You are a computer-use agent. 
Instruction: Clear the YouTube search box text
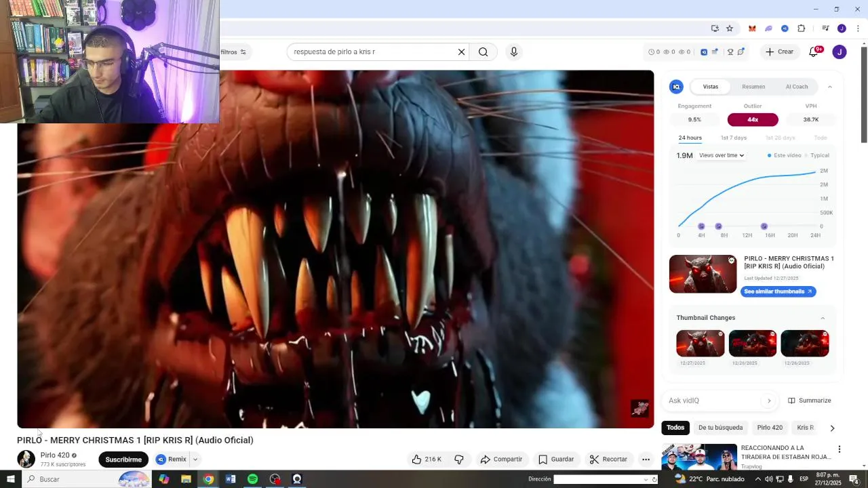(461, 52)
